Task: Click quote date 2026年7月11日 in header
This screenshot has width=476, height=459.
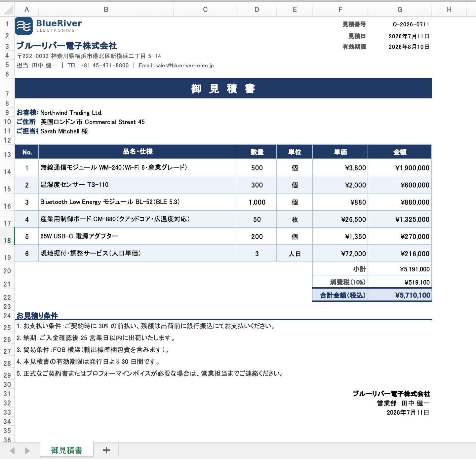Action: pos(409,36)
